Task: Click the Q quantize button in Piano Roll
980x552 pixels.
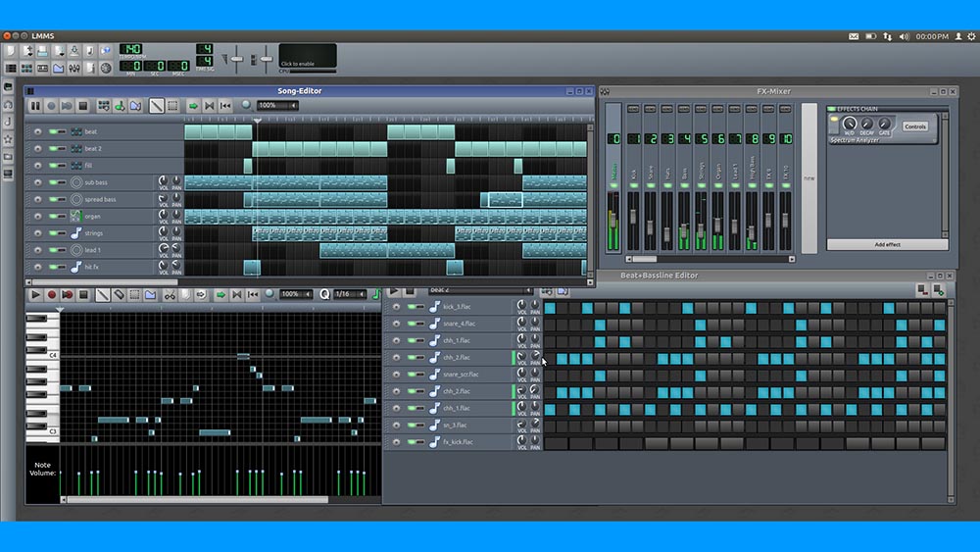Action: (x=324, y=294)
